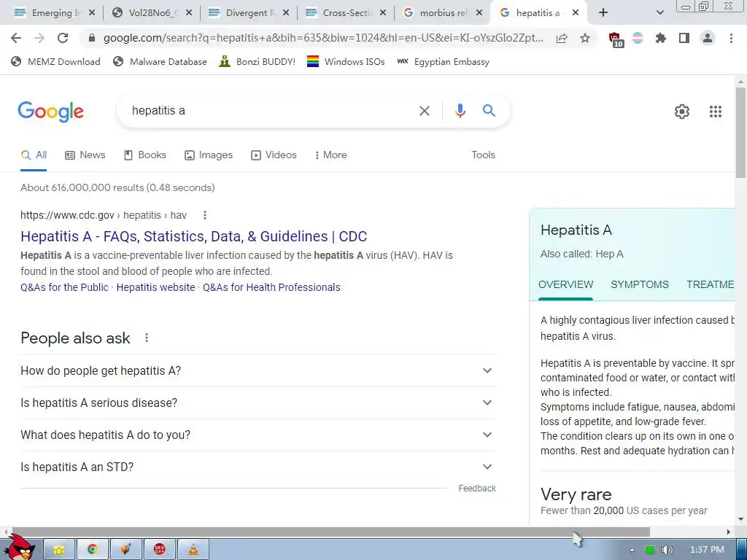This screenshot has height=560, width=747.
Task: Start voice search with the microphone
Action: [x=460, y=111]
